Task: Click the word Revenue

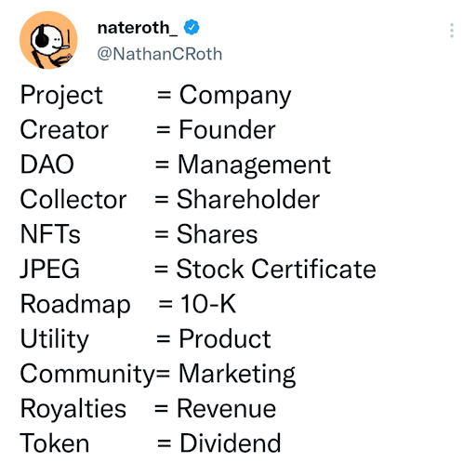Action: [x=226, y=409]
